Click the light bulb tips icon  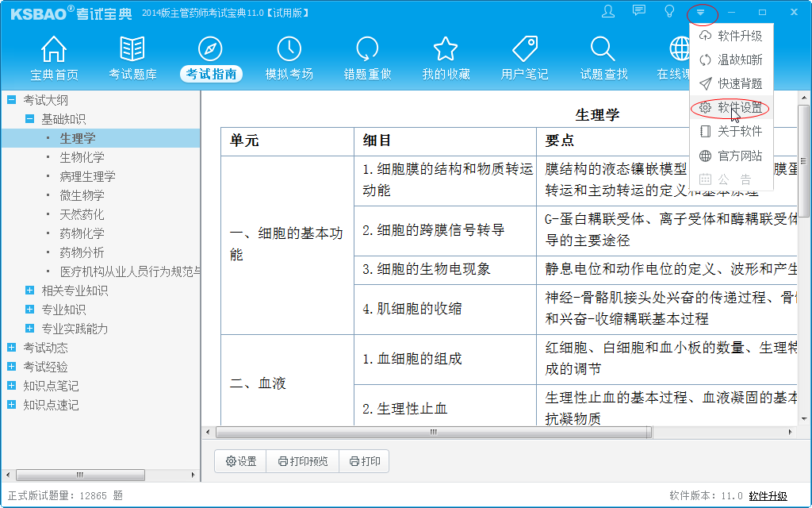669,11
